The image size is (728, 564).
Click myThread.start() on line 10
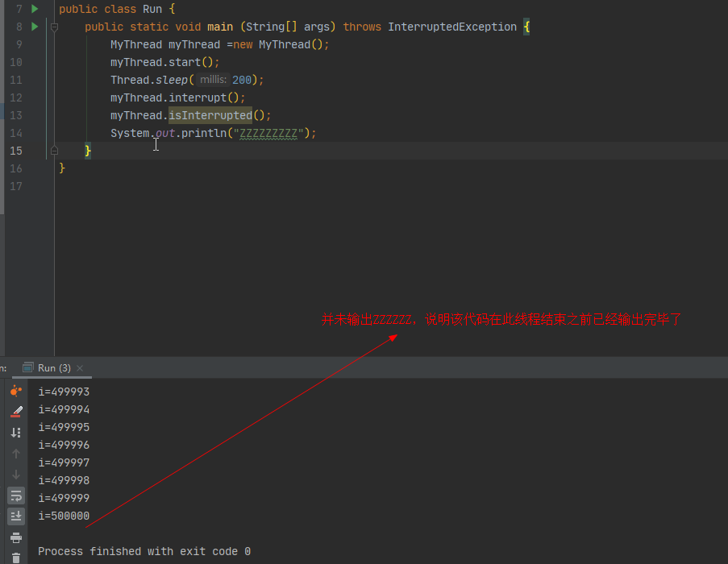[x=164, y=62]
